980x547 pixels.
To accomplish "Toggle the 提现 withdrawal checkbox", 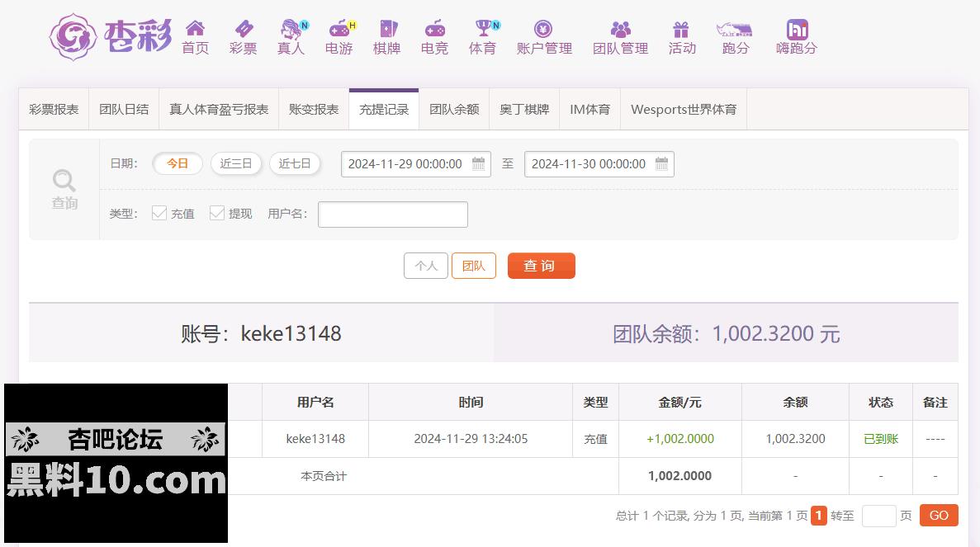I will [x=217, y=214].
